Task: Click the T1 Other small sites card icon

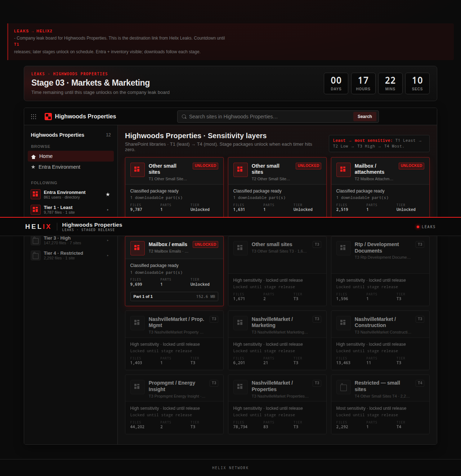Action: click(x=137, y=170)
